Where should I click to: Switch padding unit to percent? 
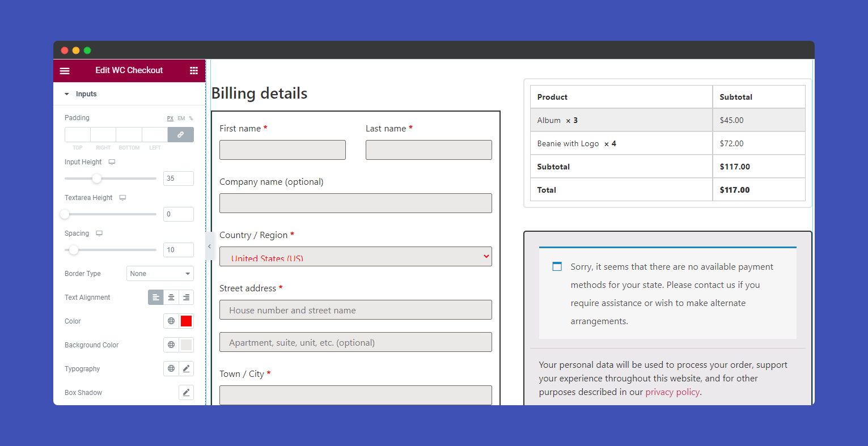pos(191,118)
